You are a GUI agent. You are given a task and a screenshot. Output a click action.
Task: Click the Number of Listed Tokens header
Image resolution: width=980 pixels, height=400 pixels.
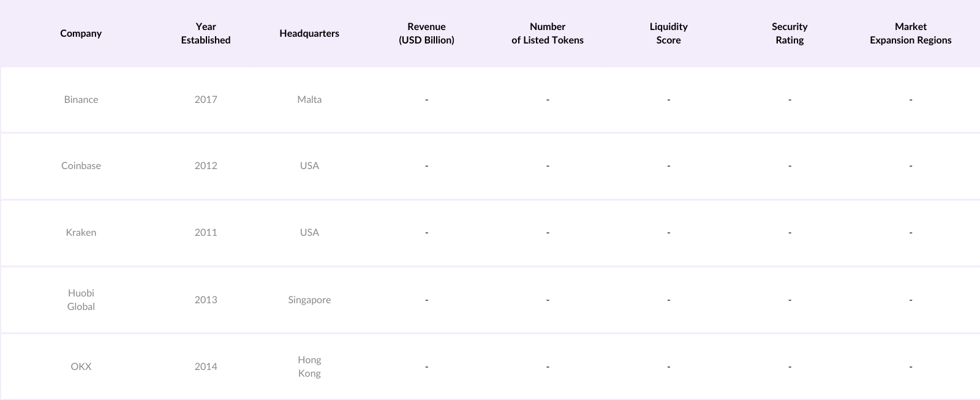pyautogui.click(x=548, y=34)
